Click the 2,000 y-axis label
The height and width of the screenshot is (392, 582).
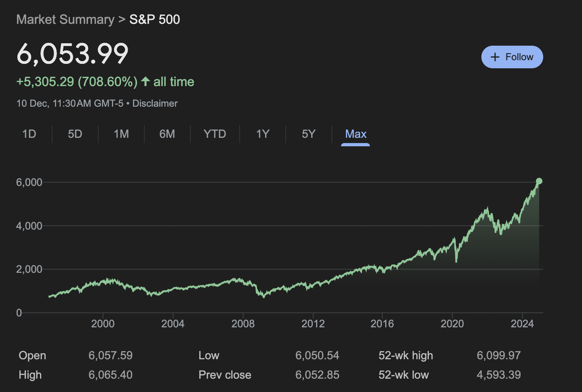[x=29, y=269]
